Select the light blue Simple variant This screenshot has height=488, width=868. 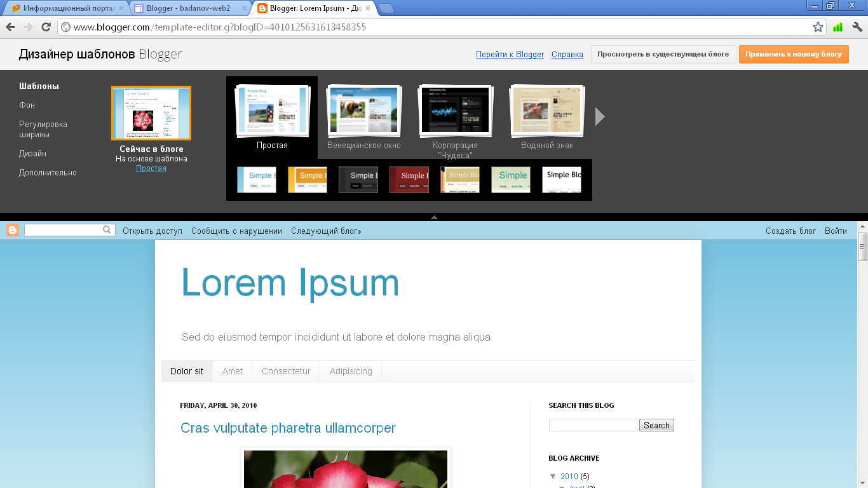(257, 180)
